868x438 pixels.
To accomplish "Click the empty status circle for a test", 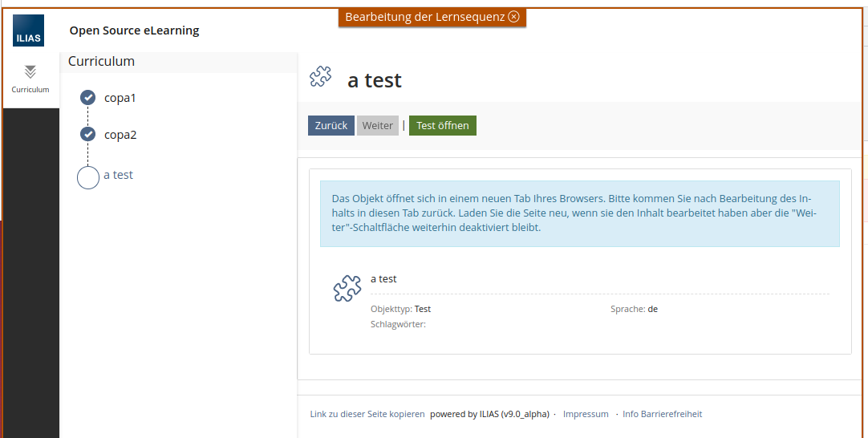I will [x=88, y=178].
